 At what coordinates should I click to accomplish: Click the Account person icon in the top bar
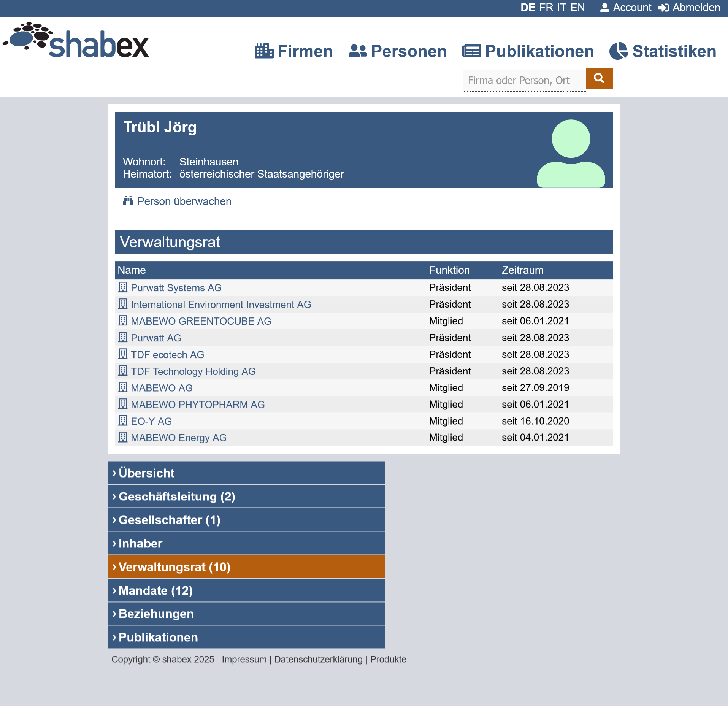pos(604,8)
